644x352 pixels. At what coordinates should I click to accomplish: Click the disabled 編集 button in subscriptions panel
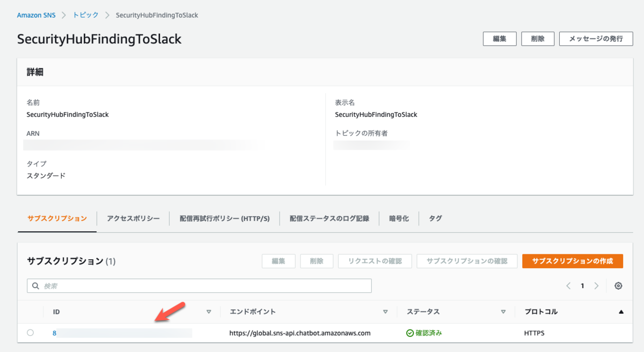278,261
